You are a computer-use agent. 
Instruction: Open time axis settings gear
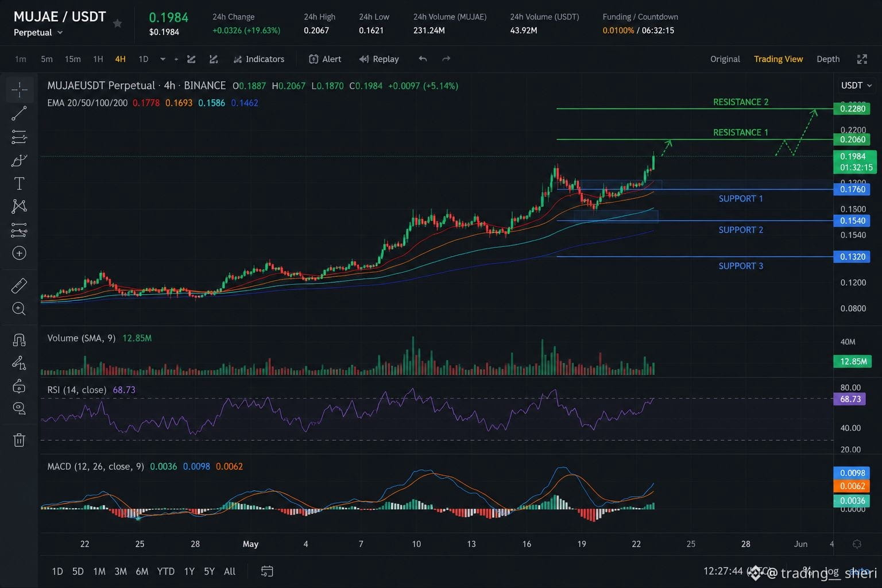(857, 544)
